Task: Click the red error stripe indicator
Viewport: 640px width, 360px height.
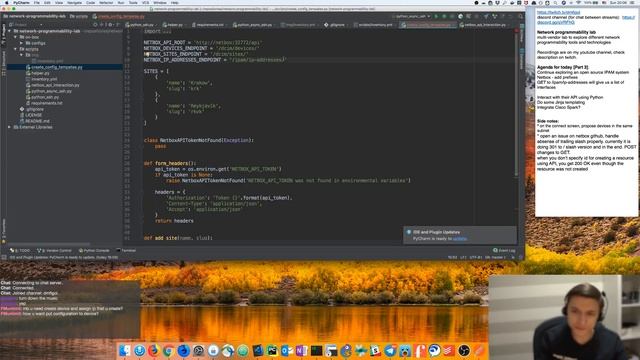Action: [x=516, y=31]
